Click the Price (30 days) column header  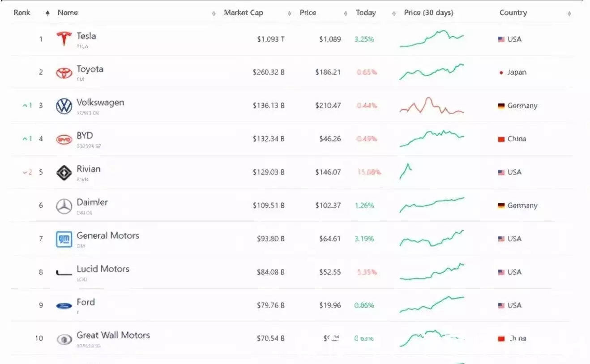428,13
